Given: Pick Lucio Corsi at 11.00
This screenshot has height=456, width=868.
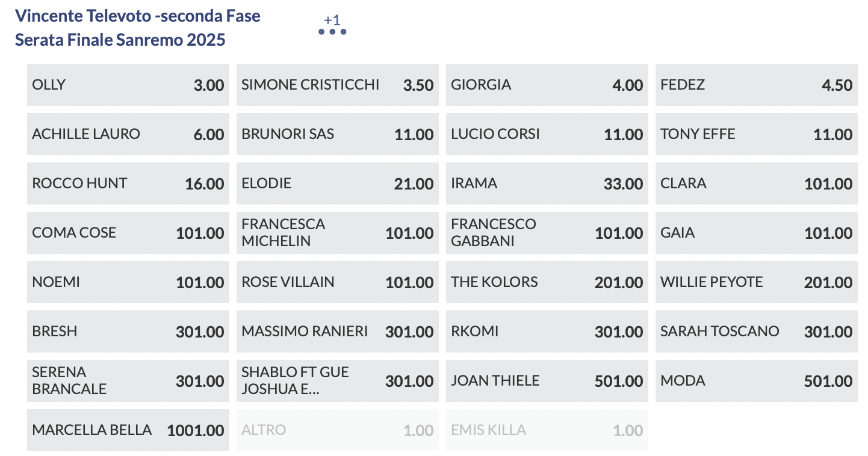Looking at the screenshot, I should (x=547, y=134).
